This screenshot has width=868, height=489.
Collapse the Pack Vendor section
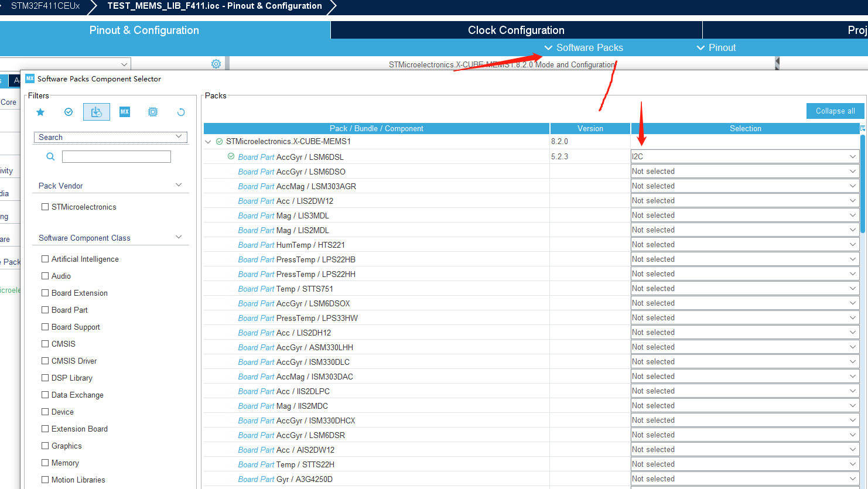pos(179,185)
